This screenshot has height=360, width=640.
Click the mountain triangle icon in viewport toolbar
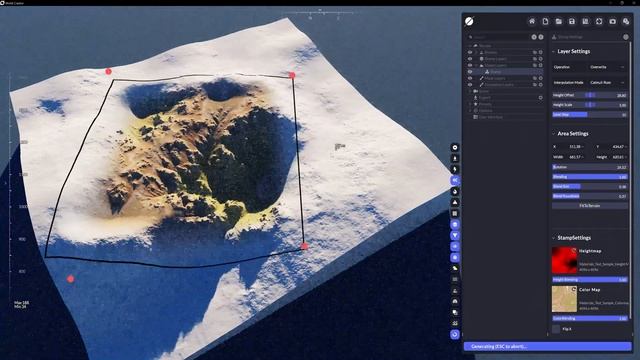point(455,202)
